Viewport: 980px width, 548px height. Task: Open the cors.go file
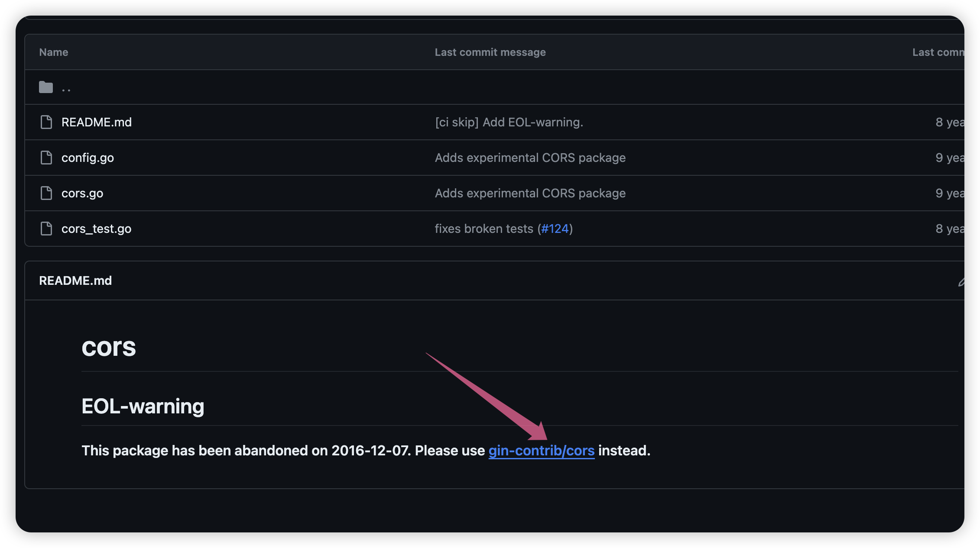click(x=82, y=193)
